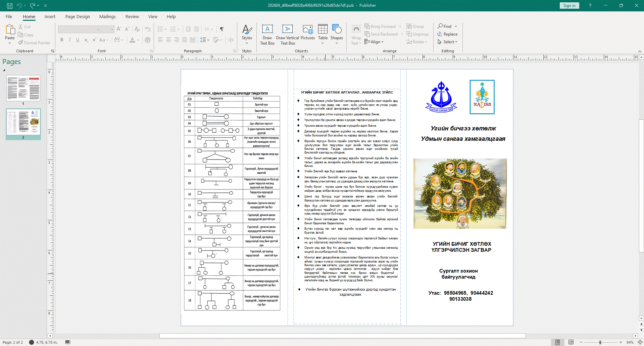Click the Replace tool in Editing
The image size is (644, 346).
click(x=447, y=34)
